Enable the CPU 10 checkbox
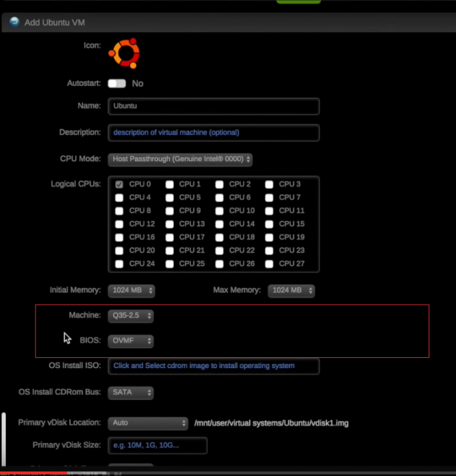 coord(219,211)
